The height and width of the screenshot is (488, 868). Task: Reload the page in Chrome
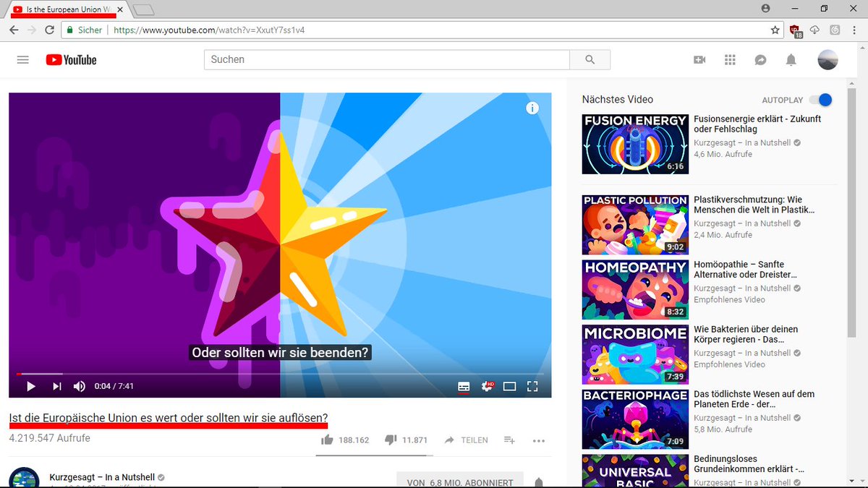pos(50,30)
